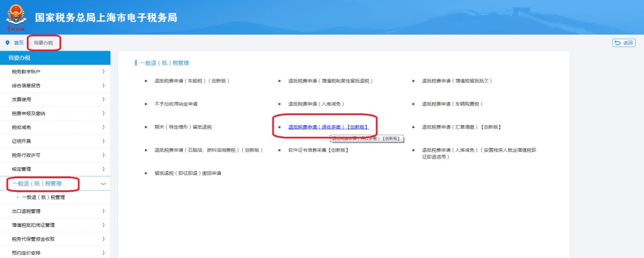This screenshot has height=258, width=644.
Task: Go to 首页 in the breadcrumb
Action: tap(19, 43)
